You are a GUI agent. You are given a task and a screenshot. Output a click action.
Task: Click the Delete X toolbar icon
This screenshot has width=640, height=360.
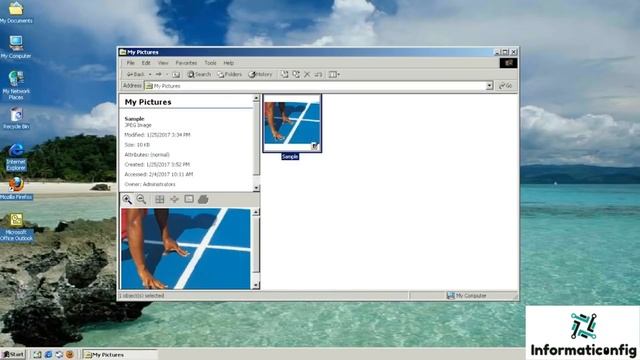click(x=307, y=74)
